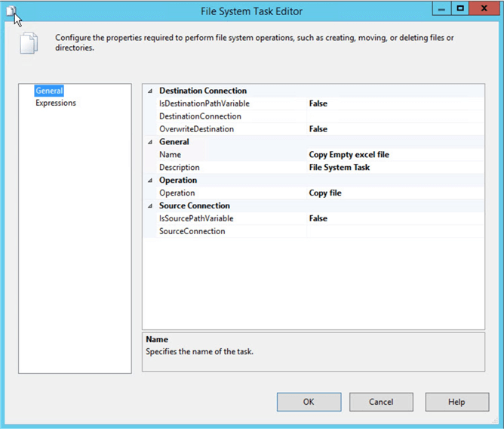Screen dimensions: 504x429
Task: Collapse the Operation section
Action: coord(150,181)
